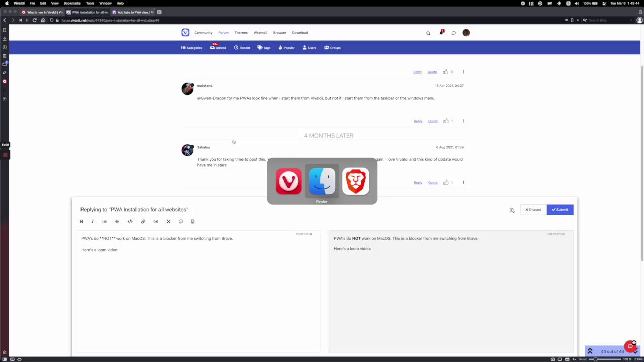Open more options on 2akalau's post
This screenshot has width=644, height=362.
point(463,183)
